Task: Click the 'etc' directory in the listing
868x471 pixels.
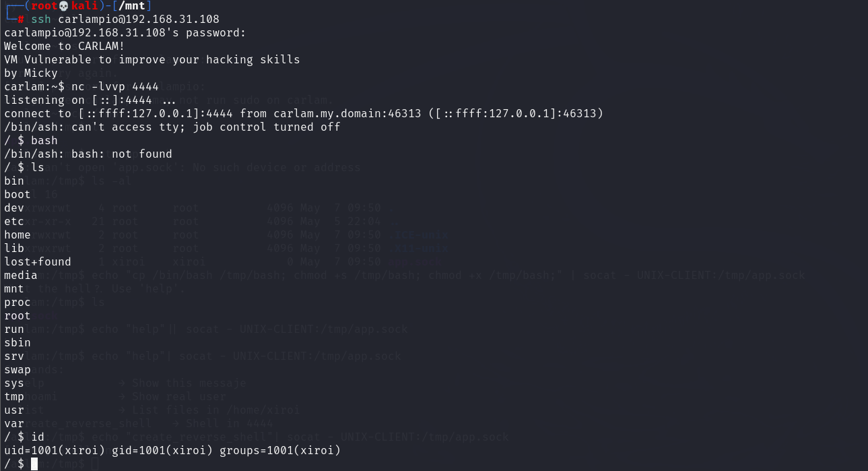Action: (14, 221)
